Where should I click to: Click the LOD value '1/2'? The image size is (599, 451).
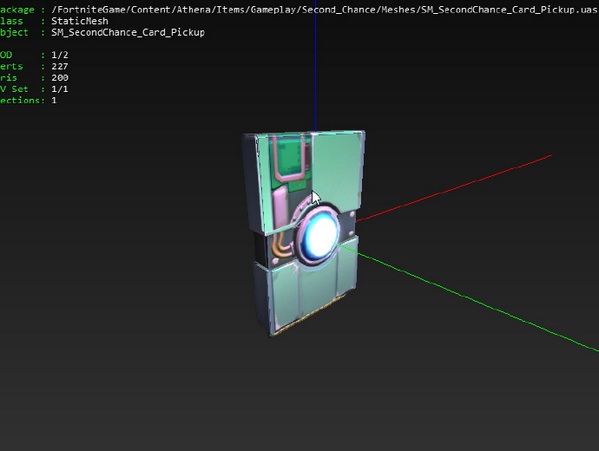(x=60, y=55)
